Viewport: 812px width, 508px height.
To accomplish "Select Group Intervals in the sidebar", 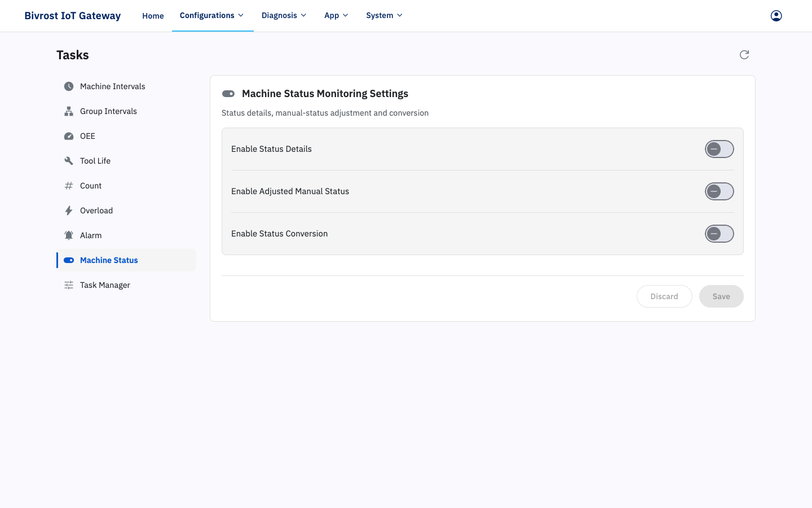I will (x=126, y=111).
